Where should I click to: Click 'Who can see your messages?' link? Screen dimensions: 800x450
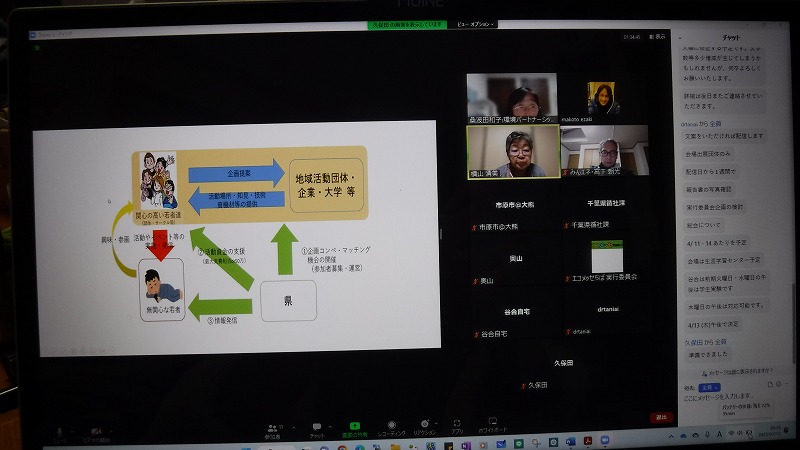click(x=737, y=372)
